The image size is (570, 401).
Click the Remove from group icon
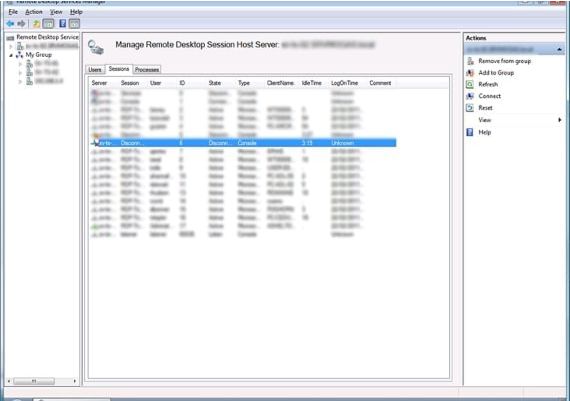click(470, 61)
